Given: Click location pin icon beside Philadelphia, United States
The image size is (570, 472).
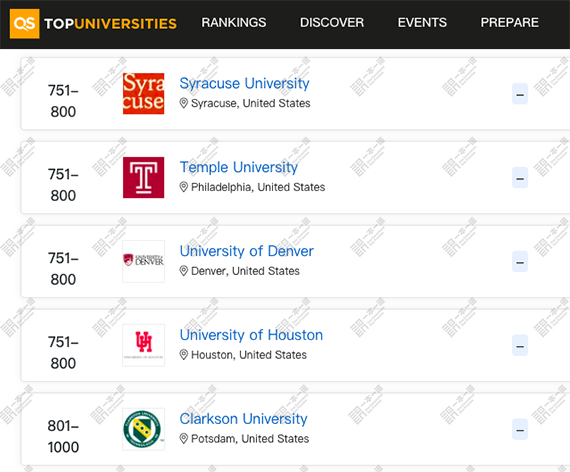Looking at the screenshot, I should point(184,187).
